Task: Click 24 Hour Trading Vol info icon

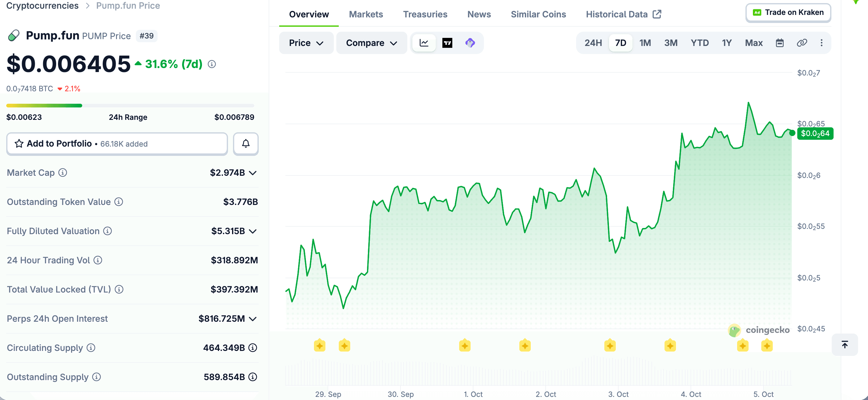Action: [x=98, y=260]
